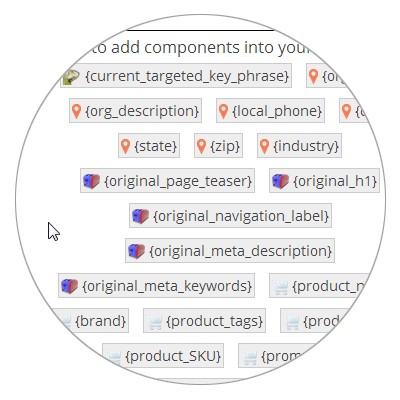Click the location pin icon on {state}
Image resolution: width=400 pixels, height=400 pixels.
pos(125,146)
